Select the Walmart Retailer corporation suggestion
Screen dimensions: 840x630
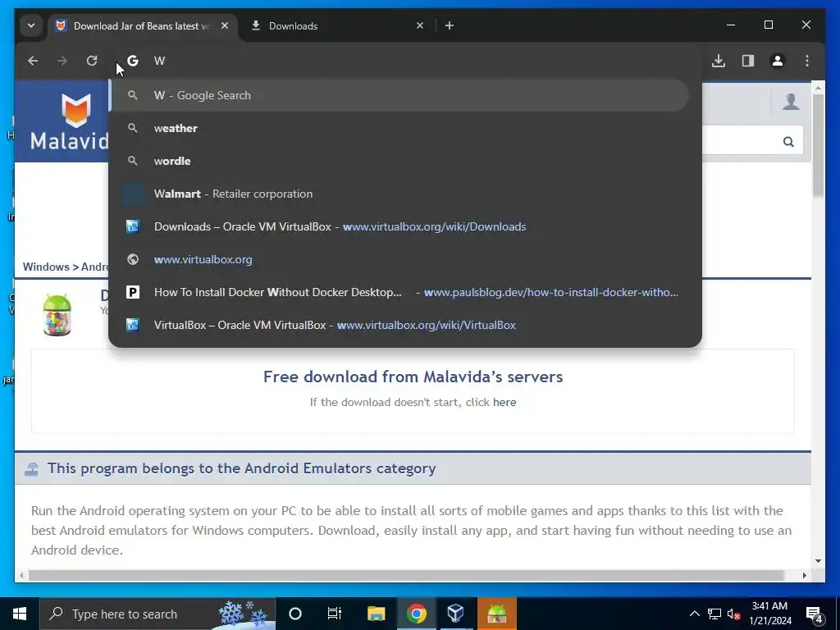(x=399, y=194)
